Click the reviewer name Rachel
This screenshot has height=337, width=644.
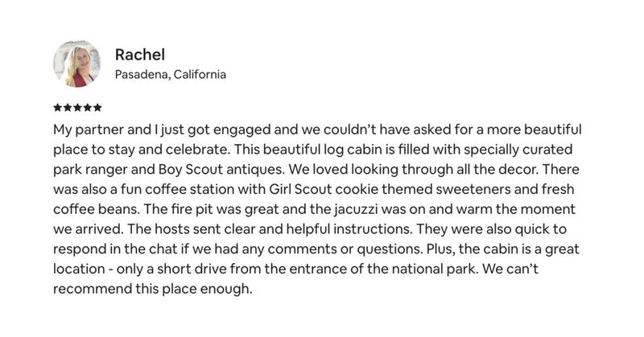(x=139, y=55)
